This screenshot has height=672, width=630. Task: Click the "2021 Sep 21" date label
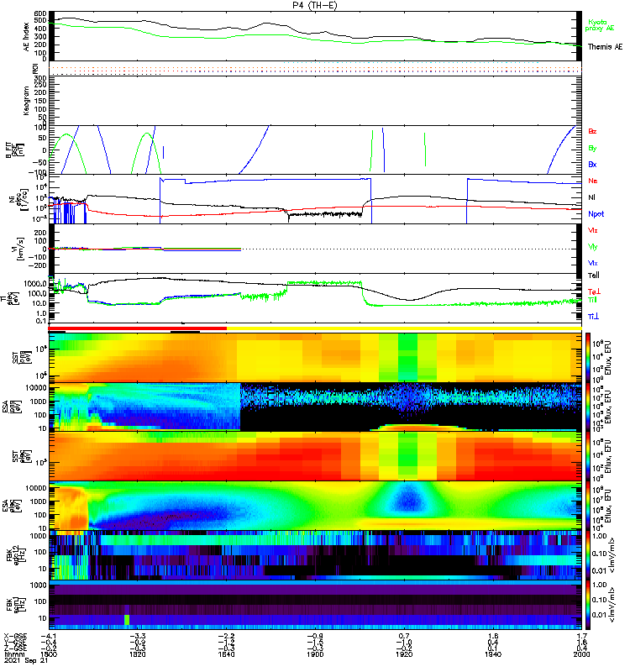point(25,661)
